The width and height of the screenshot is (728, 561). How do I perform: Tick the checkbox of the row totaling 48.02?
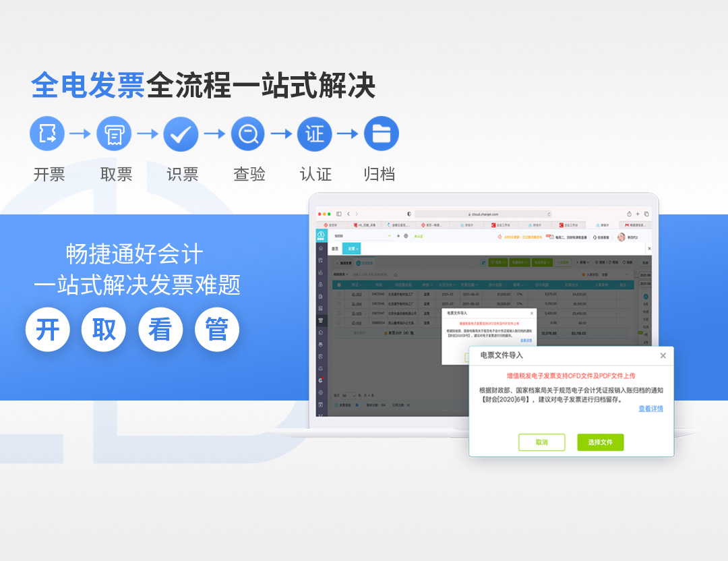(339, 323)
